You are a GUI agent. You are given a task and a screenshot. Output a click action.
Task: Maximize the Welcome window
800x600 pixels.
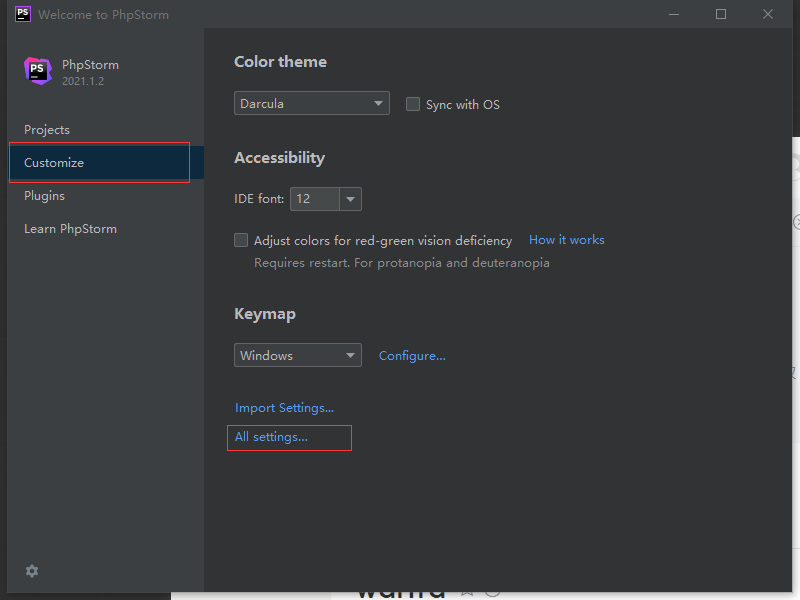click(x=721, y=14)
